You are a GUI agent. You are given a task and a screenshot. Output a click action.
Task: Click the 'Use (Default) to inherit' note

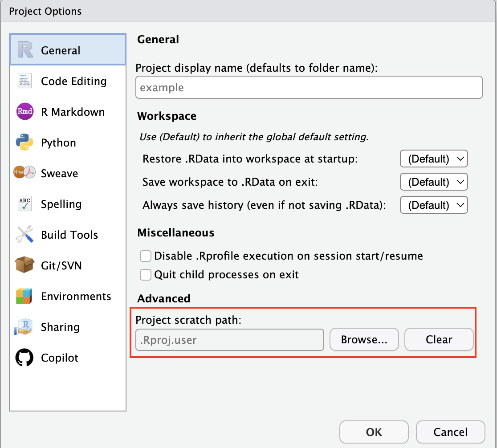[x=254, y=137]
